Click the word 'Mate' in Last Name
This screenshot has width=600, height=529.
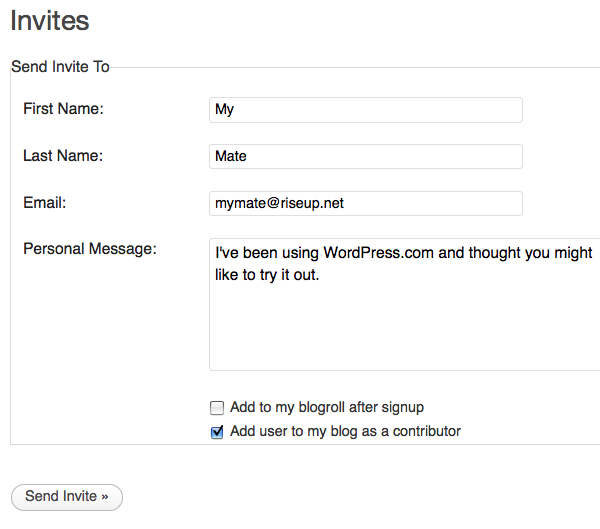tap(231, 157)
